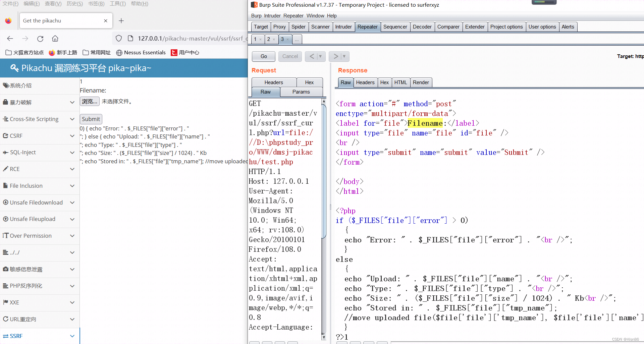Expand the SQL-Inject chevron
Viewport: 644px width, 344px height.
(72, 153)
